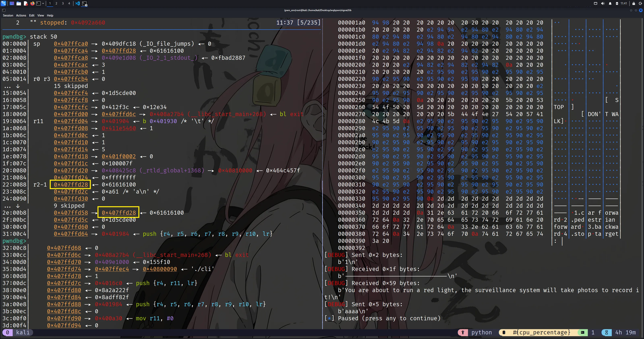The image size is (644, 339).
Task: Click the tmux session number 0 badge
Action: click(7, 333)
